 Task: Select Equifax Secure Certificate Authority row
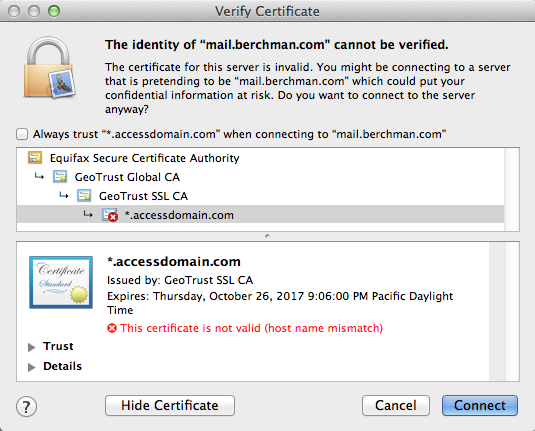pos(260,158)
